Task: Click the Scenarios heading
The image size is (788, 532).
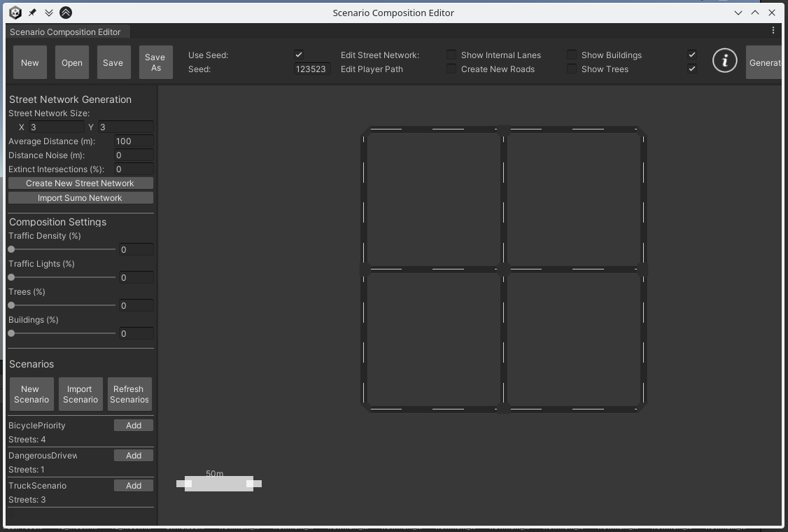Action: coord(31,364)
